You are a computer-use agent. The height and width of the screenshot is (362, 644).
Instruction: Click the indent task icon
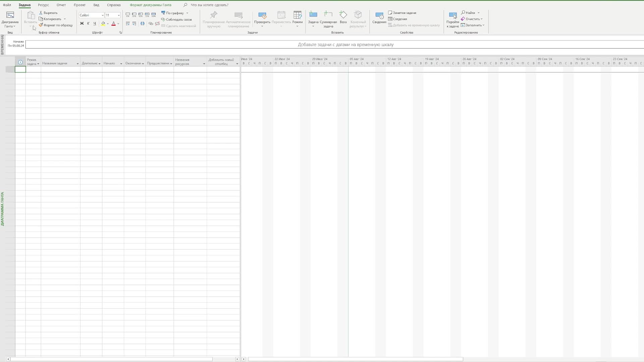[x=134, y=23]
